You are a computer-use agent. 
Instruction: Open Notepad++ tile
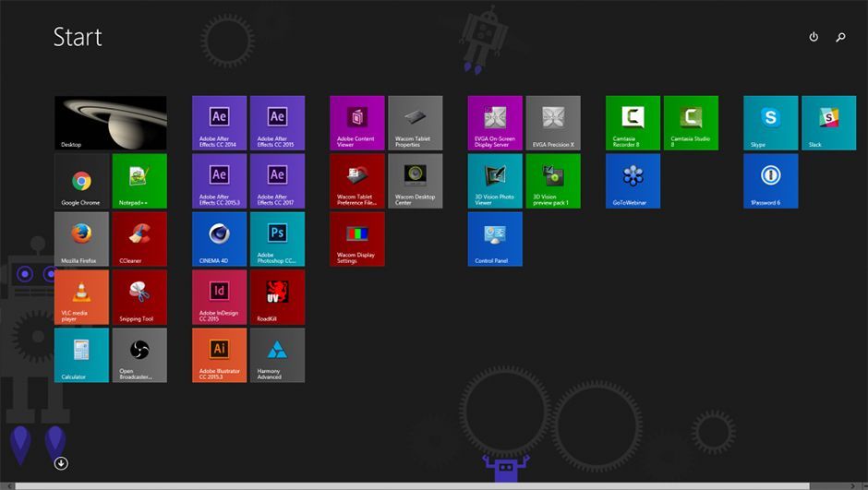[139, 181]
